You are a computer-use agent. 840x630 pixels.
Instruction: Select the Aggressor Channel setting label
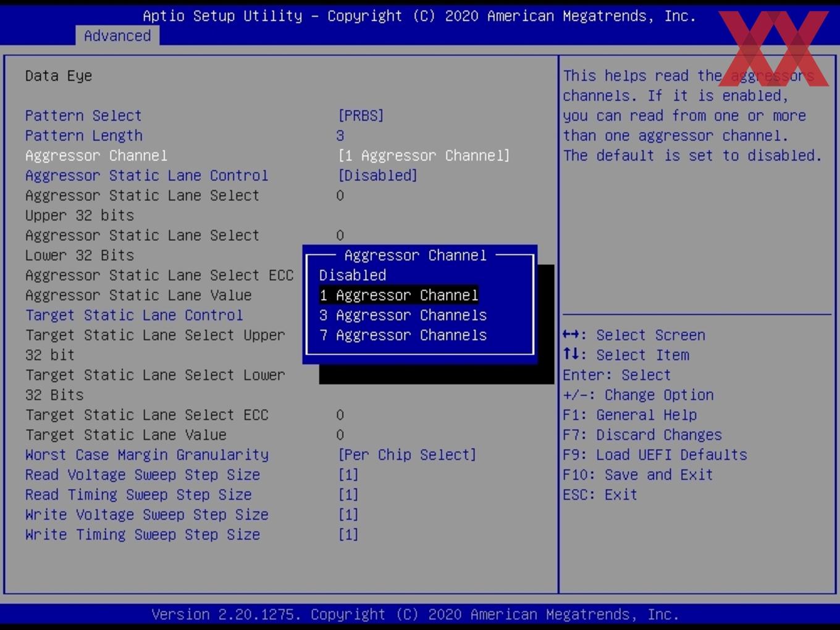point(96,156)
